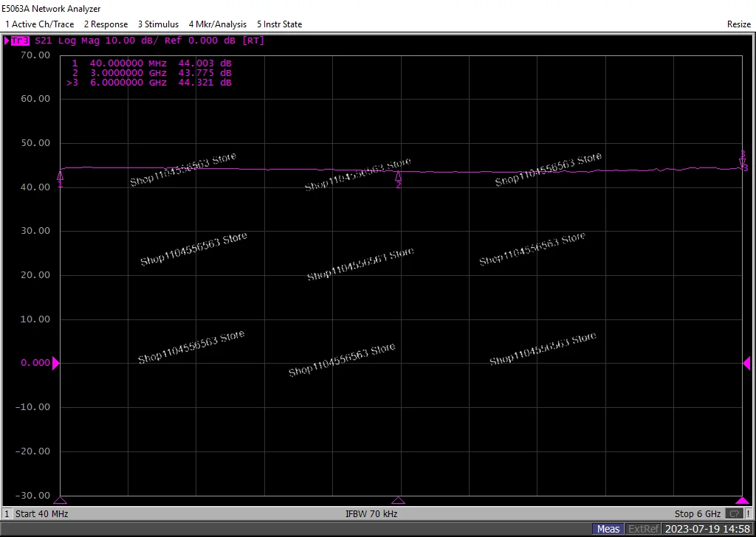Screen dimensions: 756x537
Task: Click marker 3 filled stimulus pointer on bottom axis
Action: pyautogui.click(x=743, y=500)
